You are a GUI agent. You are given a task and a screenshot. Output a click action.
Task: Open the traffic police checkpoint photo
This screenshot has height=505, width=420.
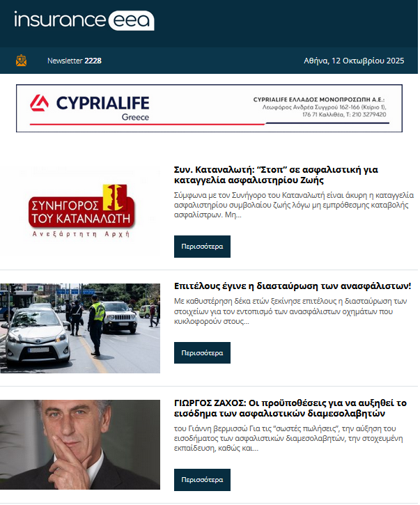point(80,328)
